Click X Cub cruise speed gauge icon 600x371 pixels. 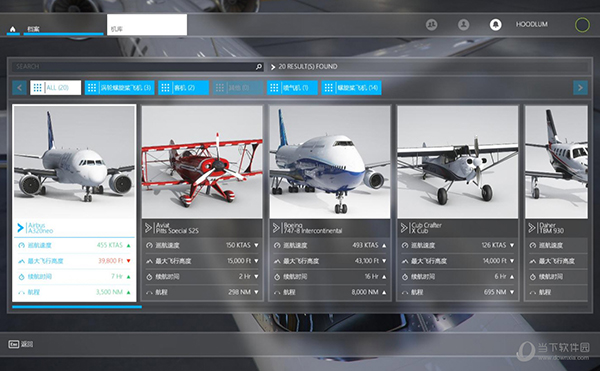[405, 246]
